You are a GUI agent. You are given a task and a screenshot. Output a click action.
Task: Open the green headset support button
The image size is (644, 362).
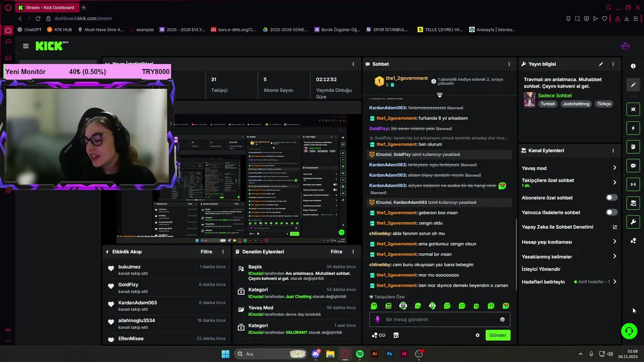coord(629,331)
